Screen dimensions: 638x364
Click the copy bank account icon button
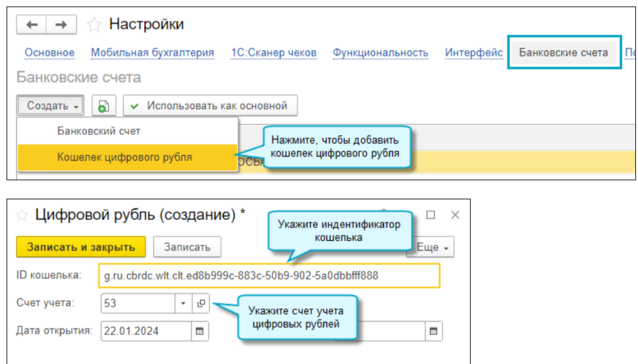[x=104, y=106]
